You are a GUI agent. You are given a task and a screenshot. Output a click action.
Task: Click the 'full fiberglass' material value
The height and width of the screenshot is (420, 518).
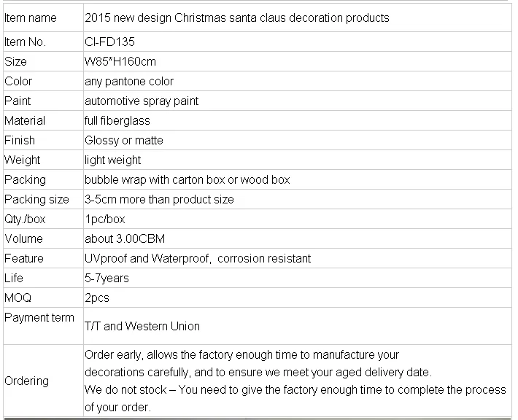pyautogui.click(x=117, y=120)
